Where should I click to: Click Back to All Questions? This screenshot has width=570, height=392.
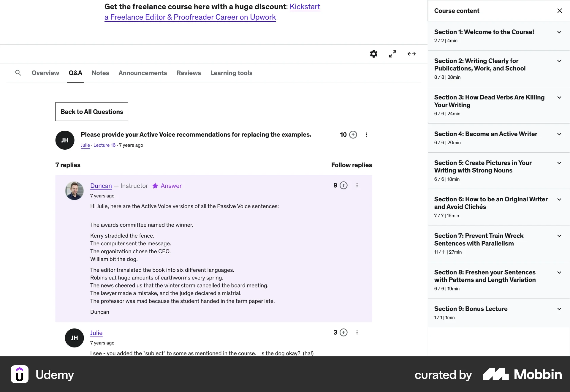click(91, 112)
